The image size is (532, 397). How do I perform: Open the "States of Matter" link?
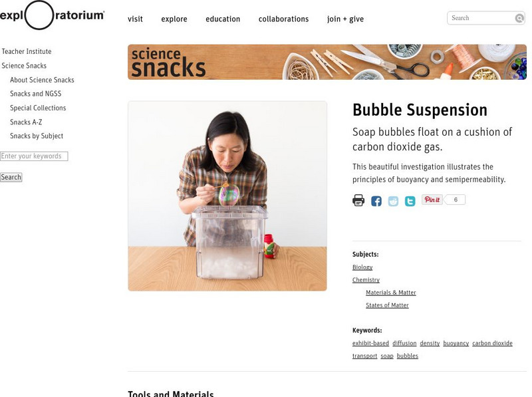[x=388, y=305]
